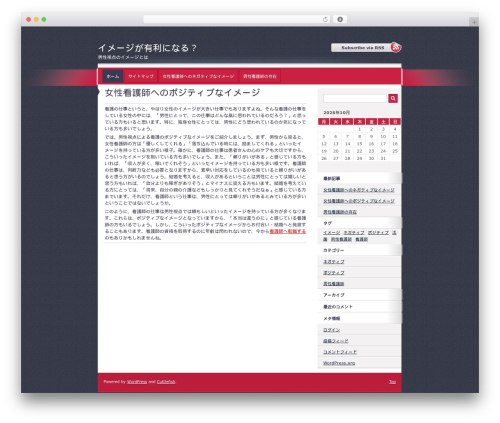This screenshot has height=423, width=500.
Task: Open the red inline link in article text
Action: (x=287, y=231)
